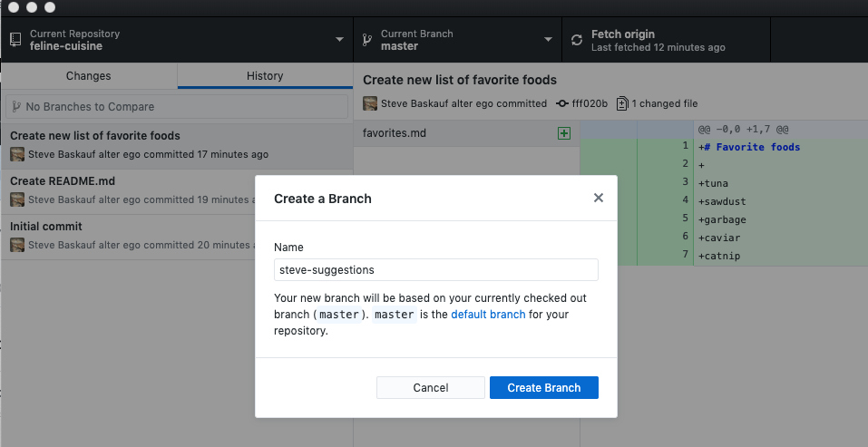Open the No Branches to Compare selector
Viewport: 868px width, 447px height.
click(177, 107)
